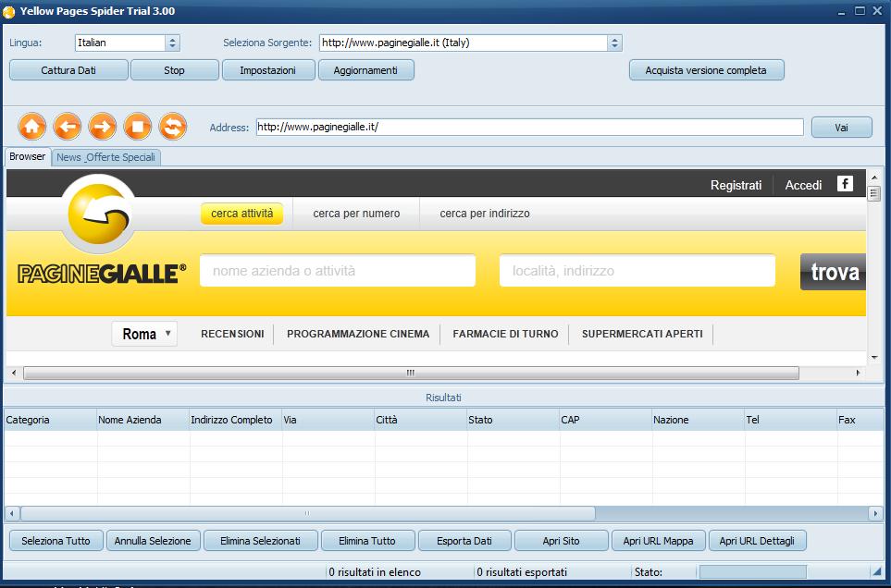Click the results table horizontal scrollbar thumb
The height and width of the screenshot is (588, 891).
307,514
